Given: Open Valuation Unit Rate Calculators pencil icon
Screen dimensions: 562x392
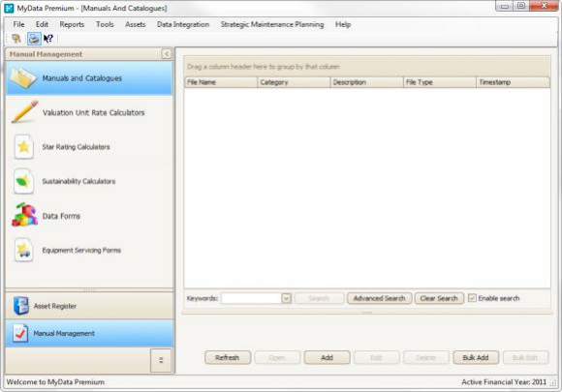Looking at the screenshot, I should point(24,112).
